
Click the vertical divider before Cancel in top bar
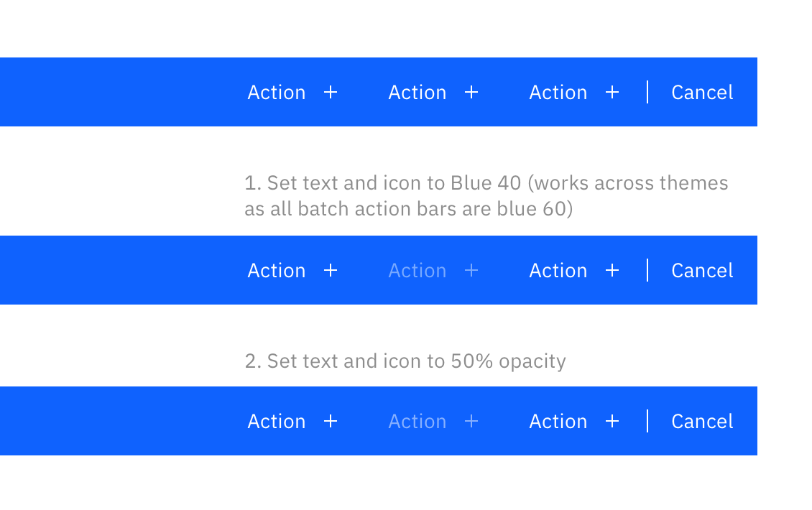(x=647, y=92)
